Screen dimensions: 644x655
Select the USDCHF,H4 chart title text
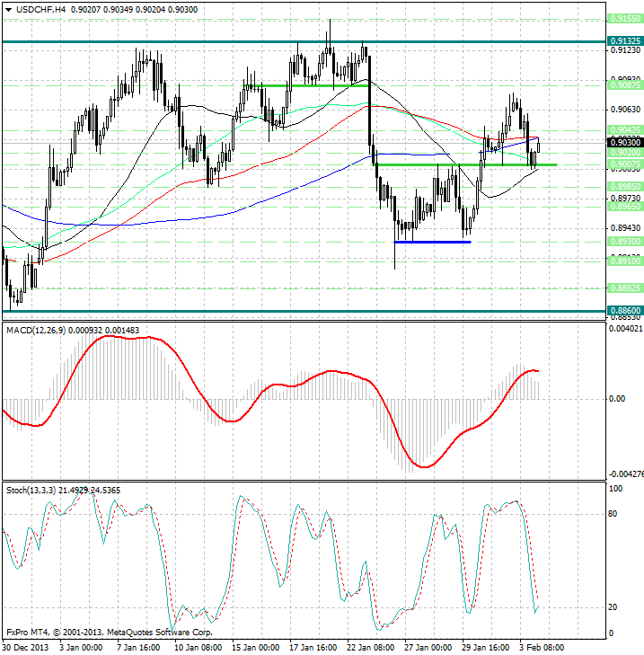40,10
